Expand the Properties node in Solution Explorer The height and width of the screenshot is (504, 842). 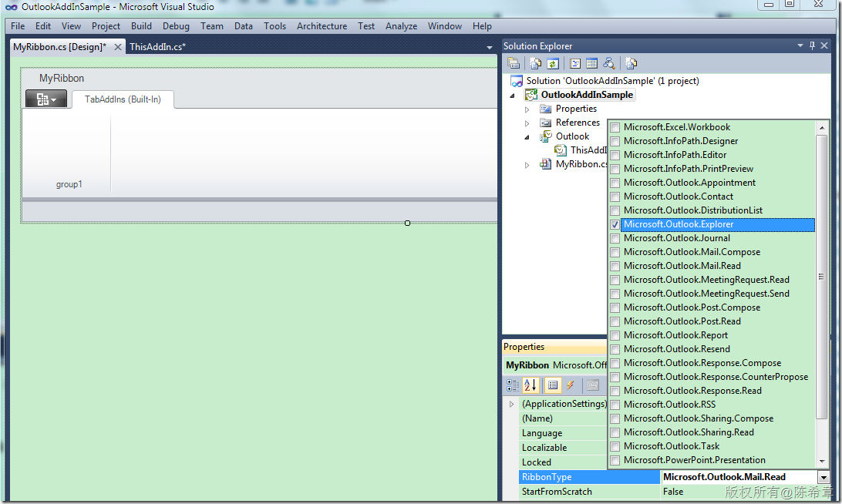(527, 109)
